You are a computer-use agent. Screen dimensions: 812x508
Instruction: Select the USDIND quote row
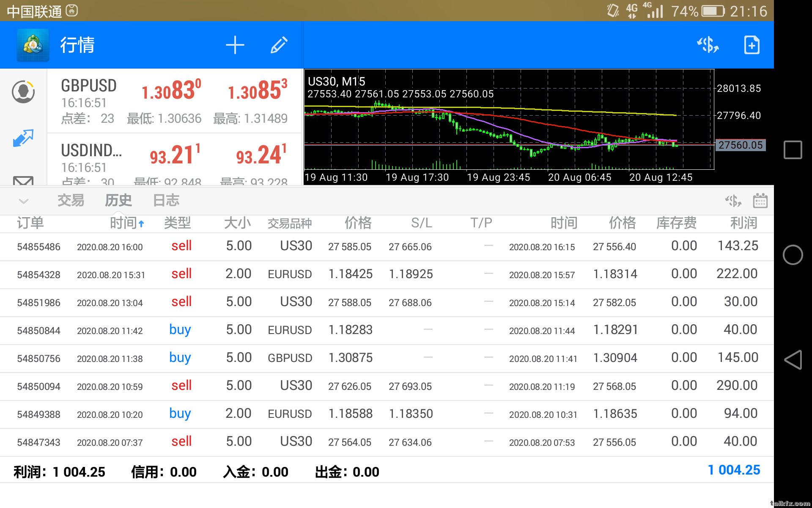point(174,160)
